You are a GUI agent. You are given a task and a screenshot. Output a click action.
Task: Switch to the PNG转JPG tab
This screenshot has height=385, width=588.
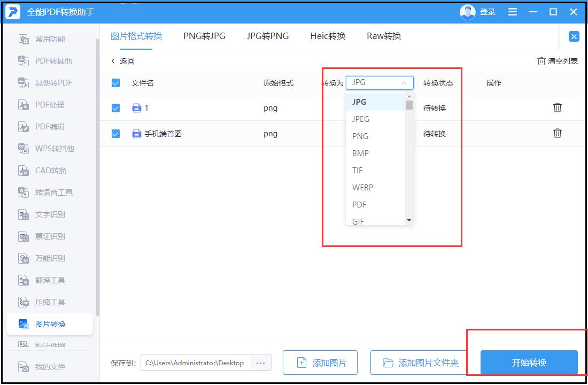(204, 36)
